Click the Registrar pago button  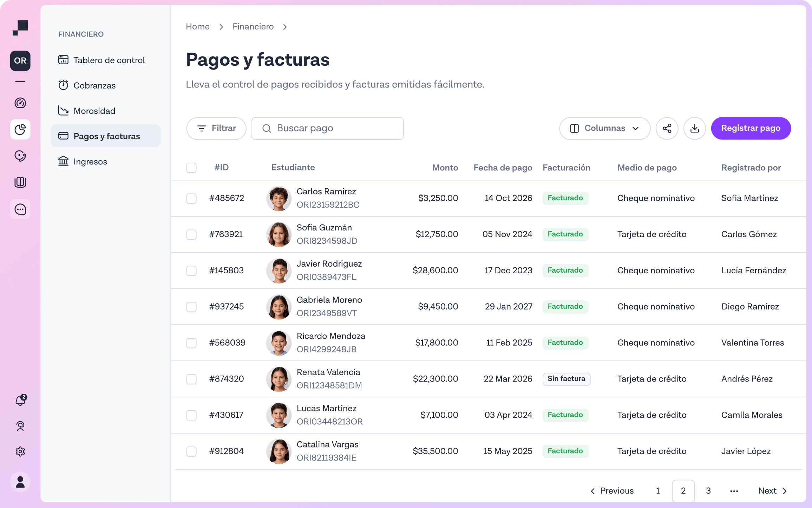pos(751,128)
